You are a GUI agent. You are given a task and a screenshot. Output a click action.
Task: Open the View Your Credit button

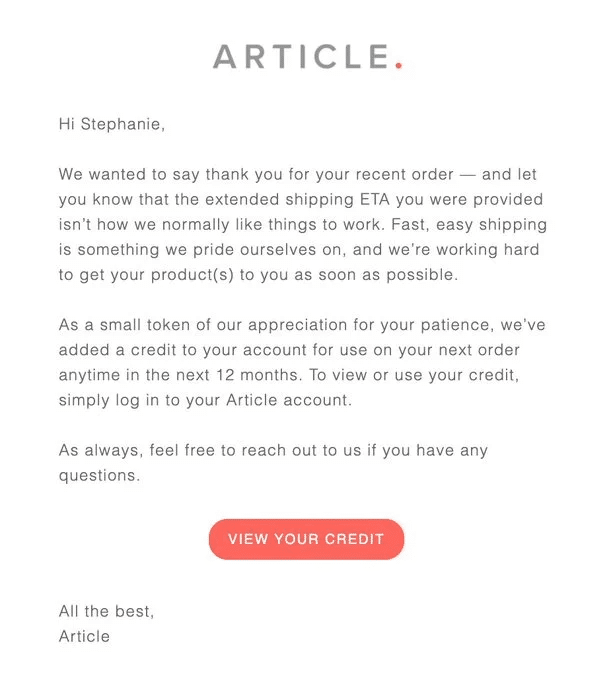[306, 539]
